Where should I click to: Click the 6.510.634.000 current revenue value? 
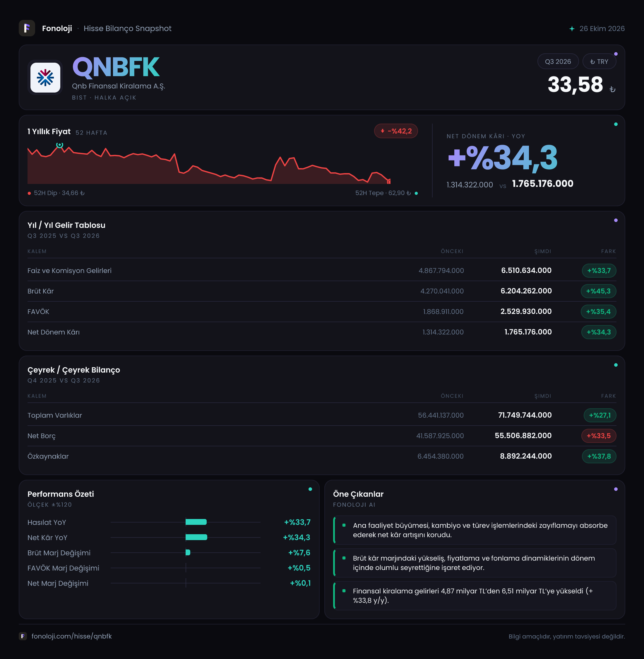pyautogui.click(x=526, y=270)
